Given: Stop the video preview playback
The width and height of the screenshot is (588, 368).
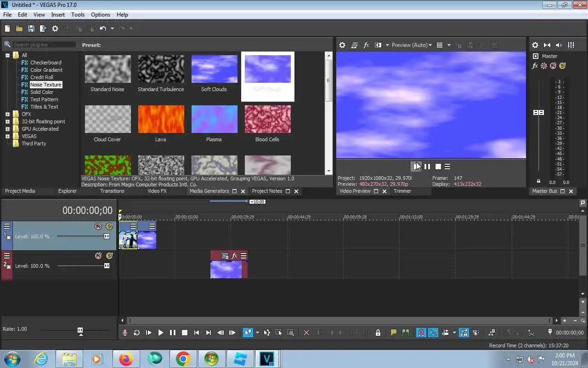Looking at the screenshot, I should (x=438, y=167).
